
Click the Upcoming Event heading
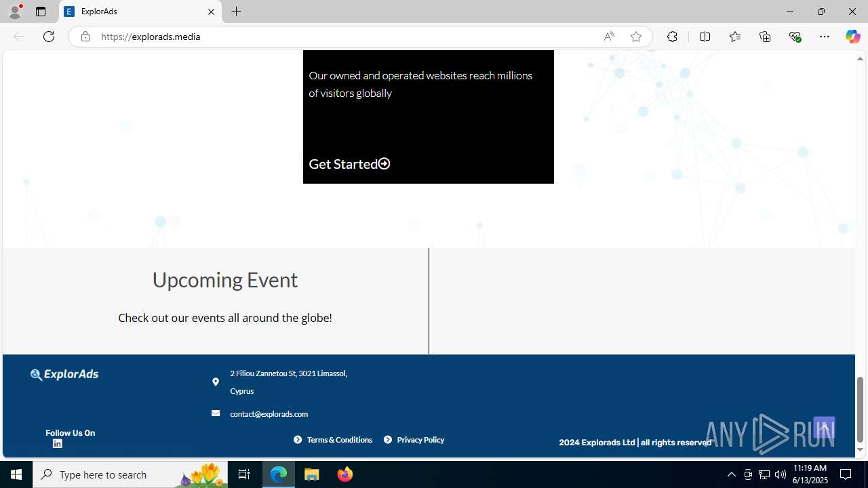[225, 280]
